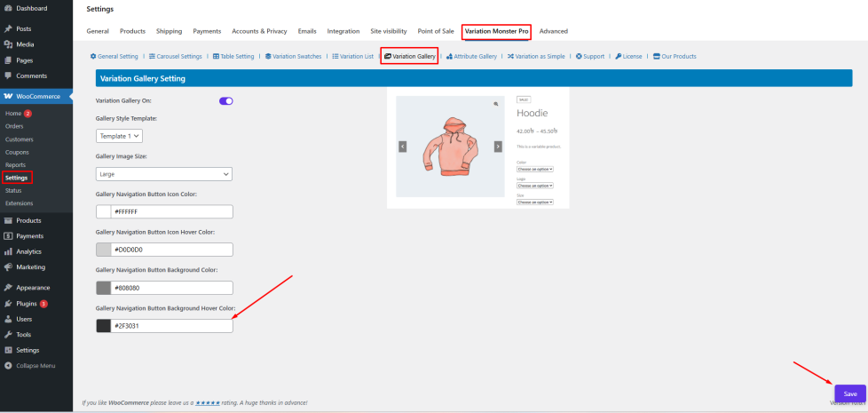Viewport: 868px width, 413px height.
Task: Click the License key icon
Action: click(x=619, y=57)
